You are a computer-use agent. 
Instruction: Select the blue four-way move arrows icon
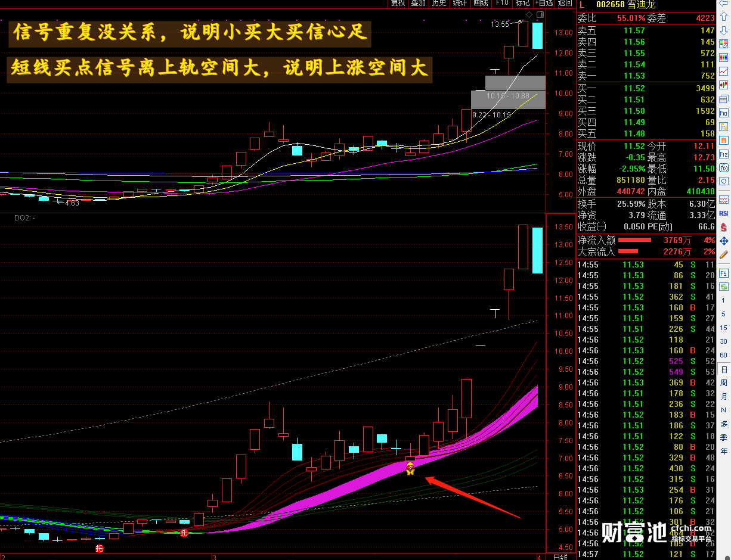[x=724, y=241]
